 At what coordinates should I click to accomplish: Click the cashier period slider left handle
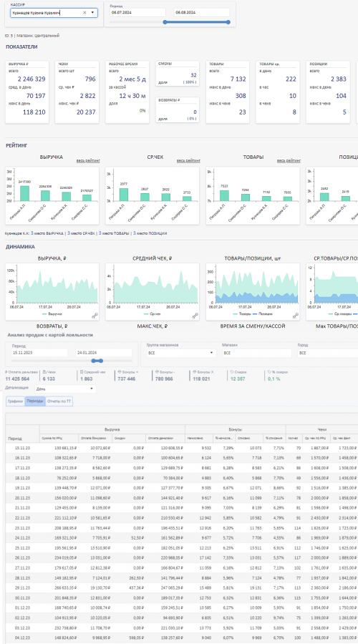point(165,22)
